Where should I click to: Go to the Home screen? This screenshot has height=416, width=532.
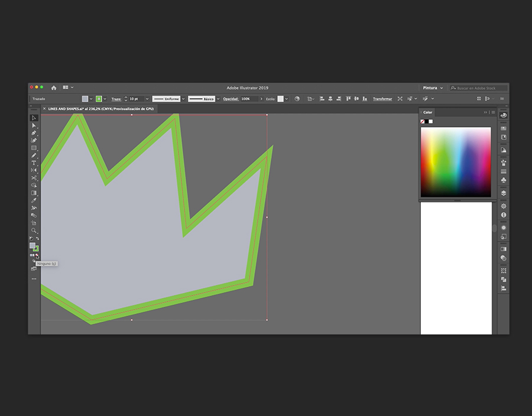pyautogui.click(x=54, y=88)
